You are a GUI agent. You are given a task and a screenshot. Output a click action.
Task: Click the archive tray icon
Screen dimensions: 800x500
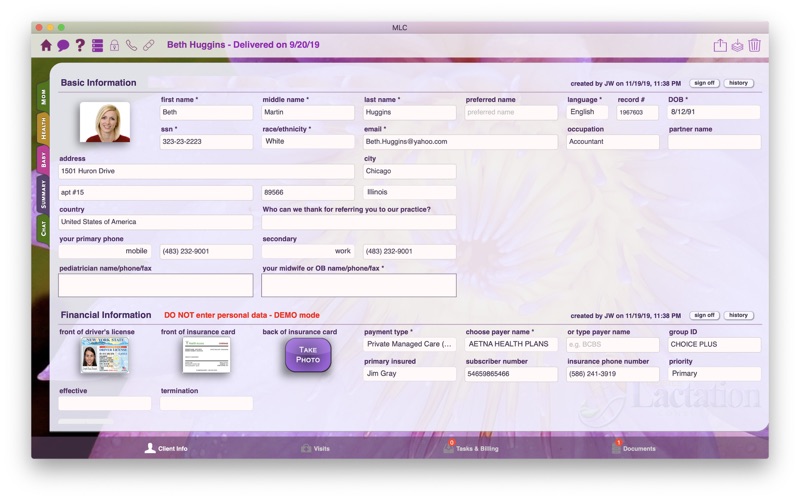(x=737, y=45)
